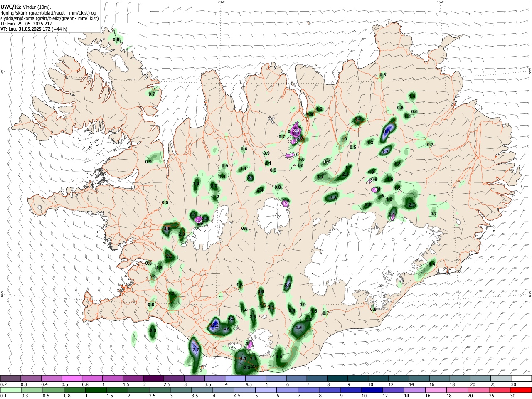Click the 5.8 precipitation value on the map
The image size is (532, 399).
pyautogui.click(x=288, y=285)
